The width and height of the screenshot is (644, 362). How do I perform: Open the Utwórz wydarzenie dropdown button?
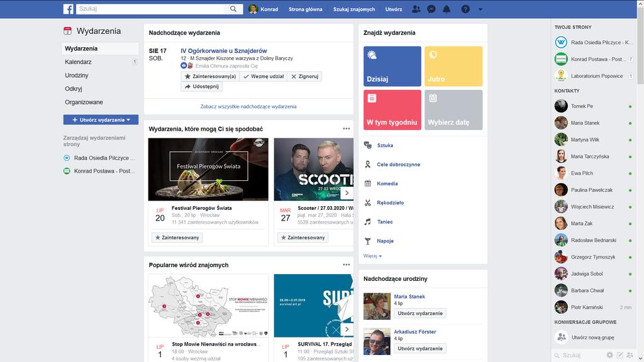pyautogui.click(x=101, y=120)
